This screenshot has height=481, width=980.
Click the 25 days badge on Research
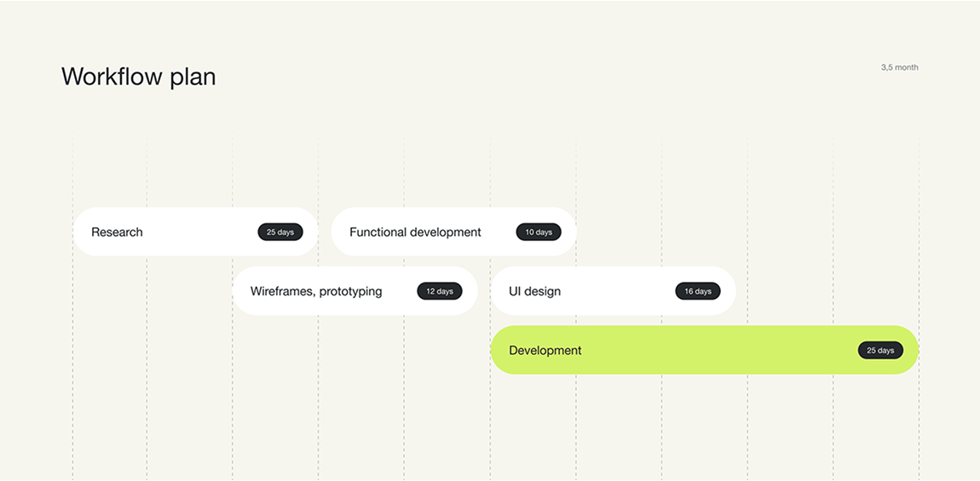[x=280, y=232]
